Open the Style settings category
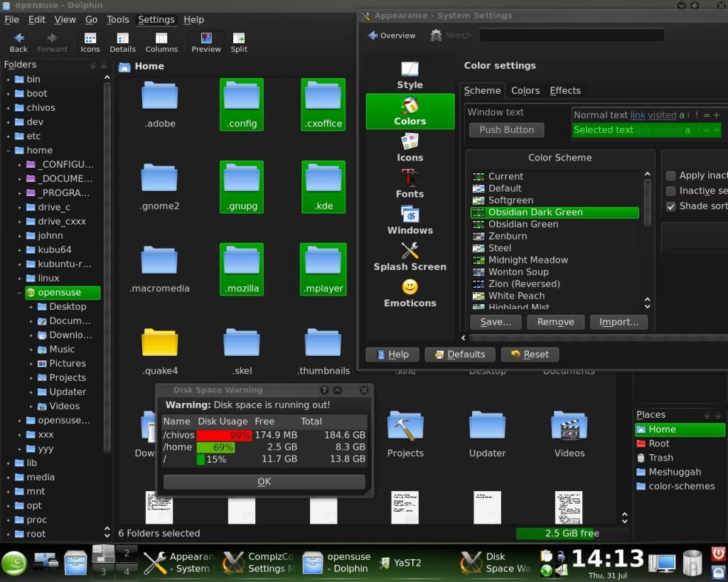Screen dimensions: 728x582 (409, 75)
